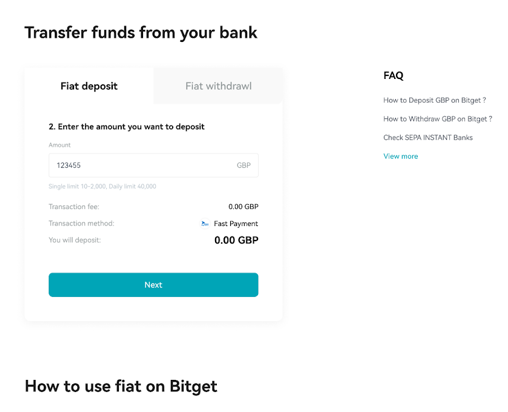Switch to the Fiat deposit tab
Image resolution: width=508 pixels, height=412 pixels.
pos(89,86)
